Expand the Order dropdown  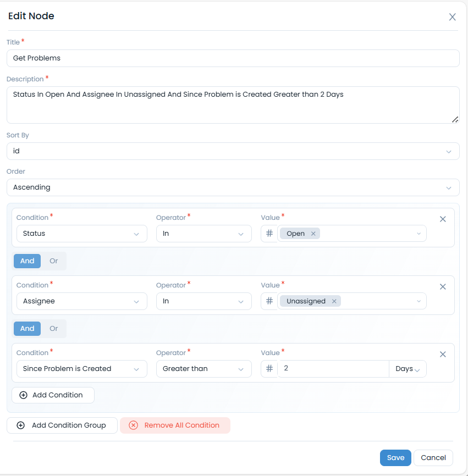click(233, 187)
